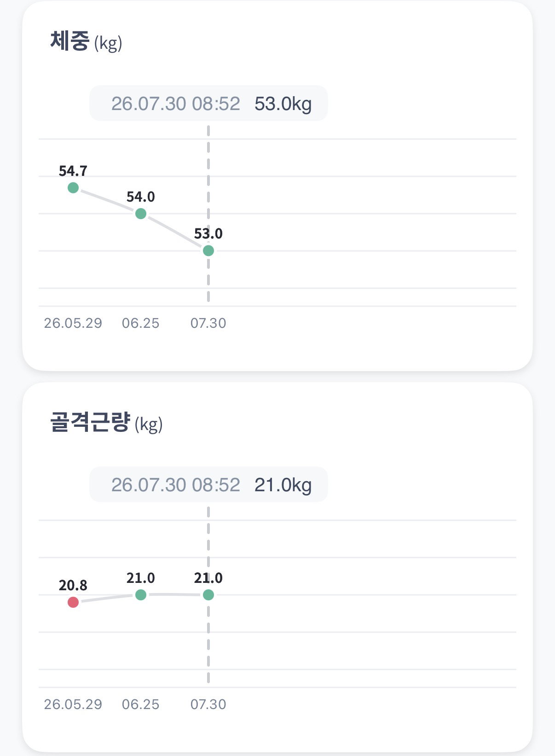Click the dashed marker line in muscle chart
The image size is (555, 756).
point(208,635)
